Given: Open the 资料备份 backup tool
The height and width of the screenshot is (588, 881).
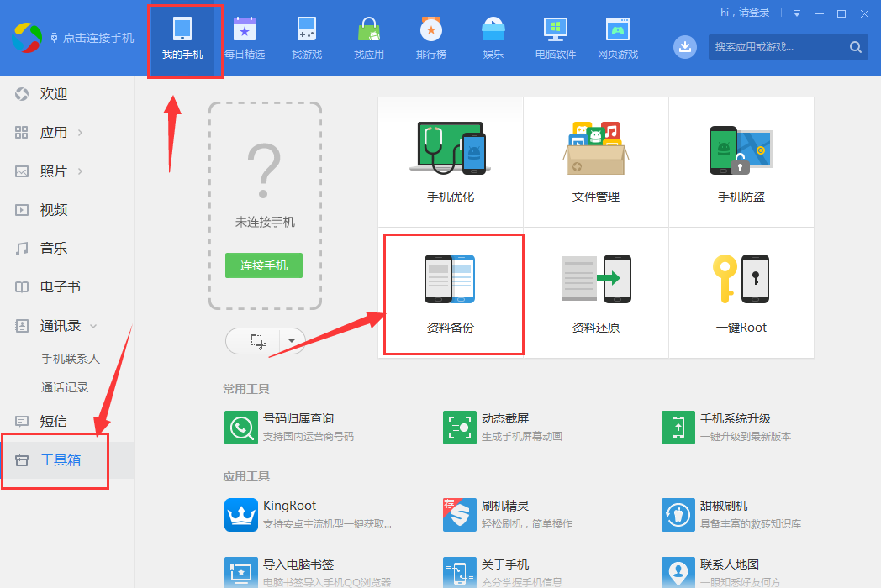Looking at the screenshot, I should (451, 292).
